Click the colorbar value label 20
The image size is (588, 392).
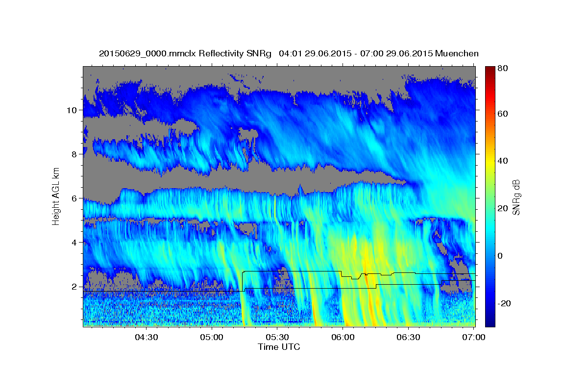tap(504, 208)
